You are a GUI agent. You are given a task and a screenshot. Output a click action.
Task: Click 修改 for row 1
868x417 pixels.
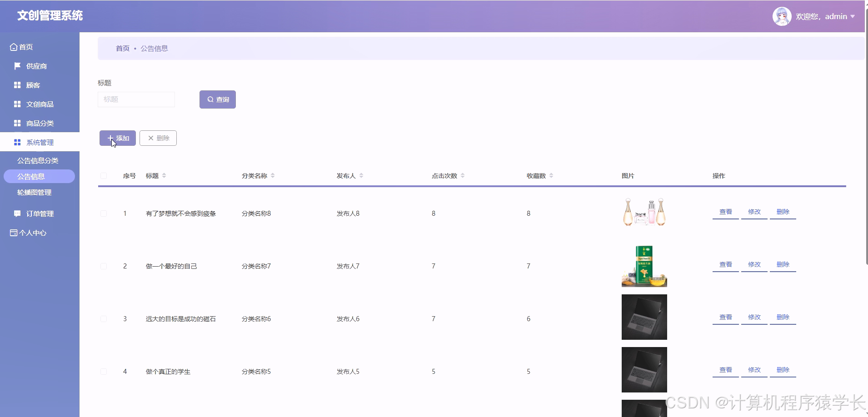coord(754,212)
